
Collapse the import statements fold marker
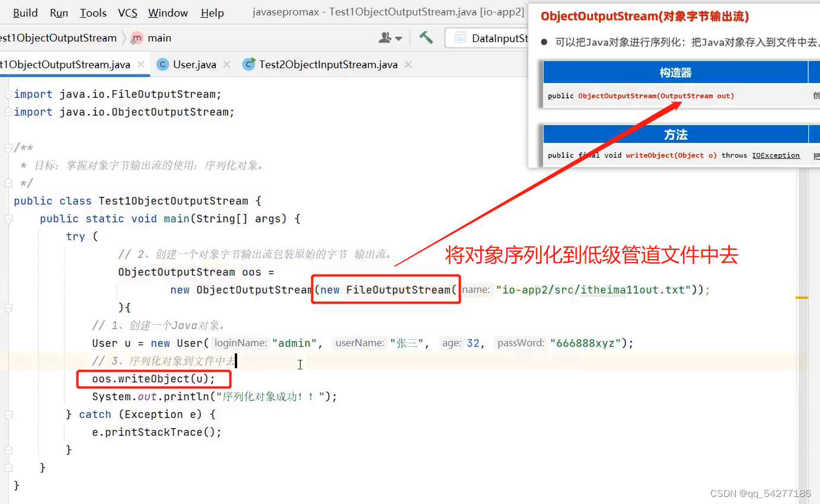[8, 94]
